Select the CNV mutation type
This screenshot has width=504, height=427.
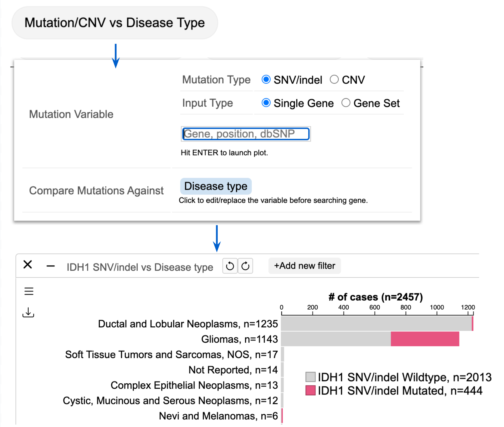[x=334, y=79]
